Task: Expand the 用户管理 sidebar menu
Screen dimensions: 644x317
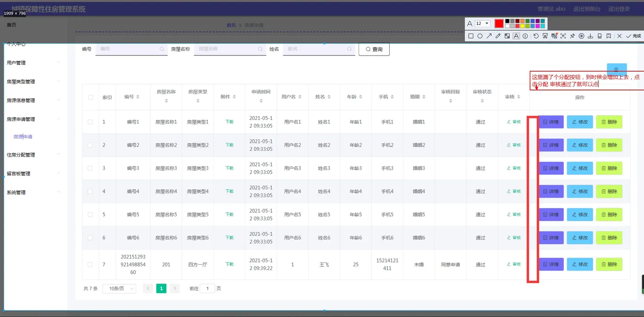Action: 34,62
